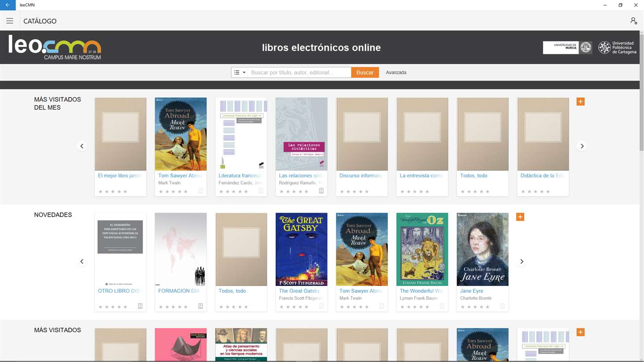Restore down the leoCMN window
The height and width of the screenshot is (362, 644).
click(x=620, y=5)
